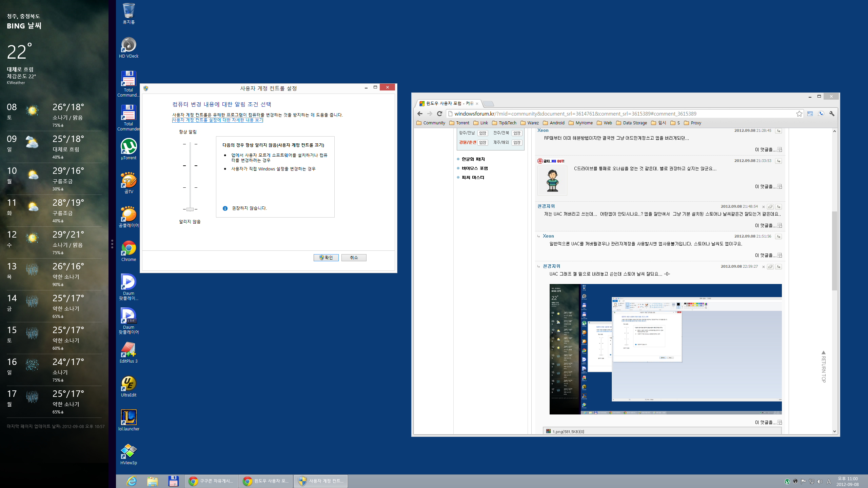The height and width of the screenshot is (488, 868).
Task: Click the volume speaker tray icon
Action: pyautogui.click(x=820, y=481)
